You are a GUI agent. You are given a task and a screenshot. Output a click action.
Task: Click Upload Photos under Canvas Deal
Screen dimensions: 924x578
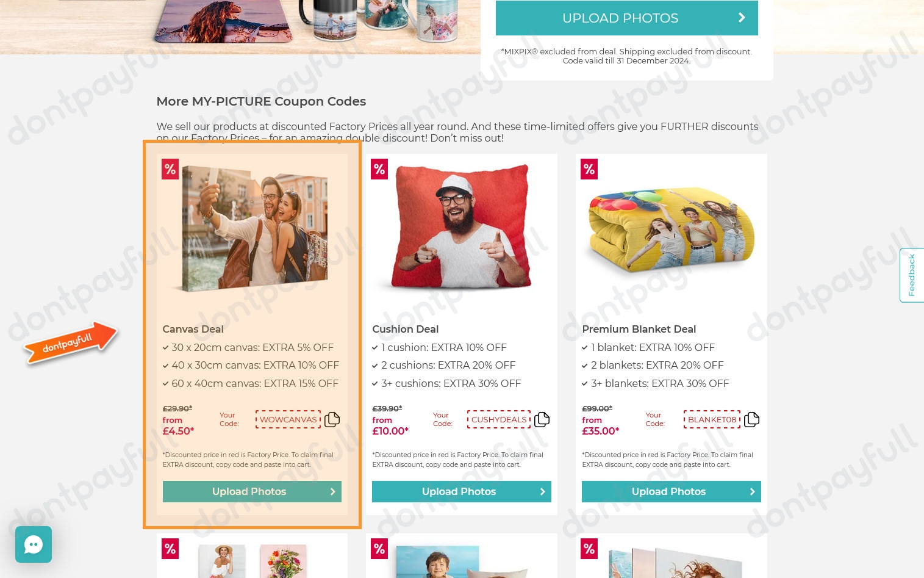pos(252,491)
